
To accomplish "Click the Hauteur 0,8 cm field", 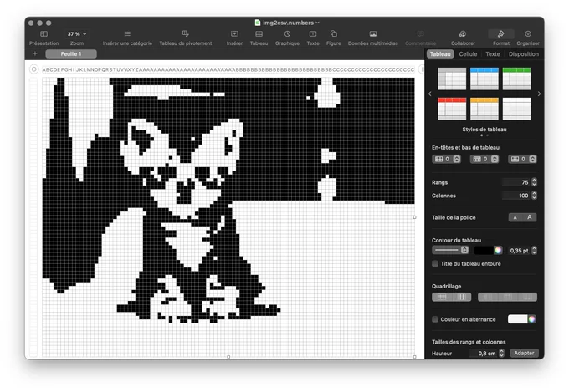I will point(484,354).
